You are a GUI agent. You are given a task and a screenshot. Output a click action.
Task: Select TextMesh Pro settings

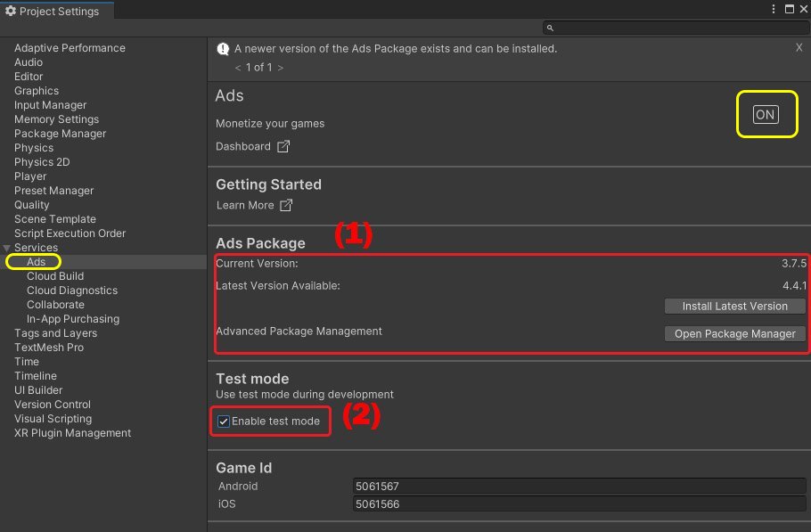49,348
